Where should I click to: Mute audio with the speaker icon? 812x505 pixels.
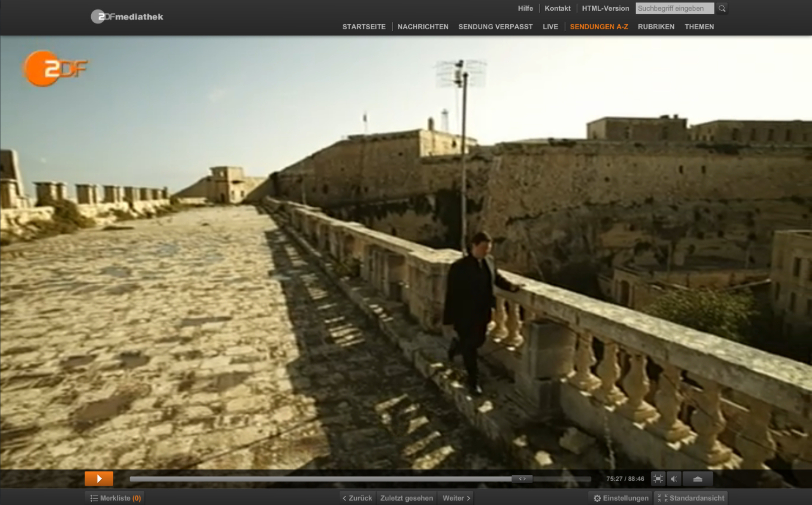pos(674,479)
